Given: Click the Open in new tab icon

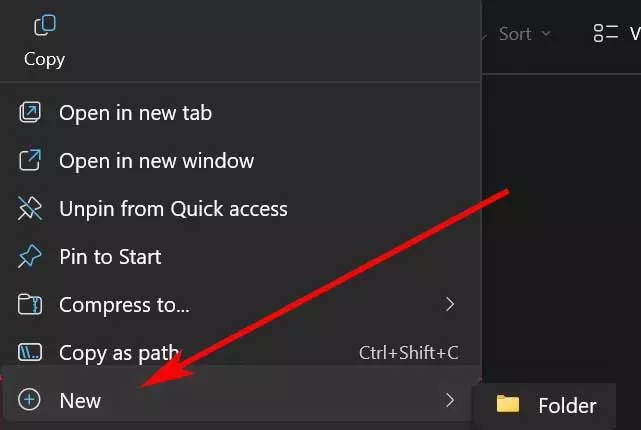Looking at the screenshot, I should [x=30, y=112].
